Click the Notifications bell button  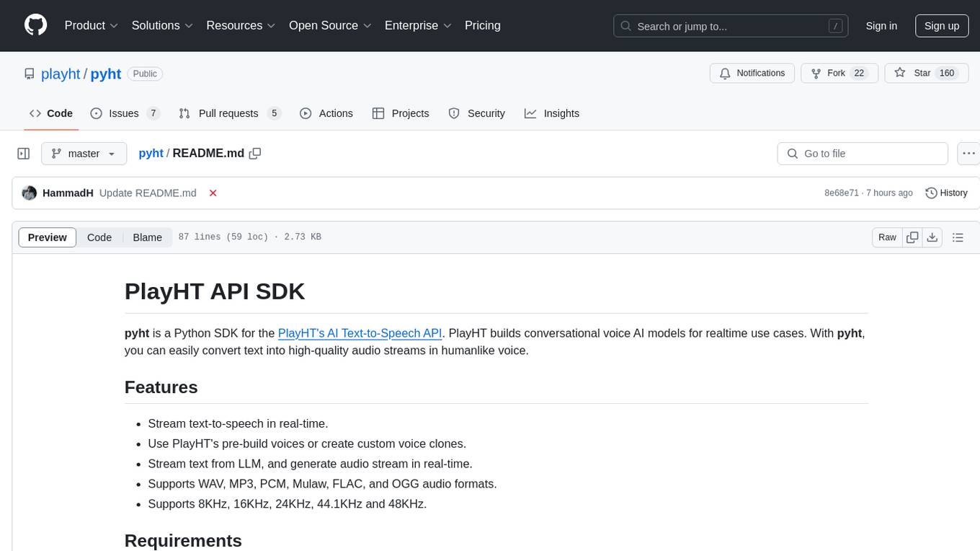click(752, 74)
